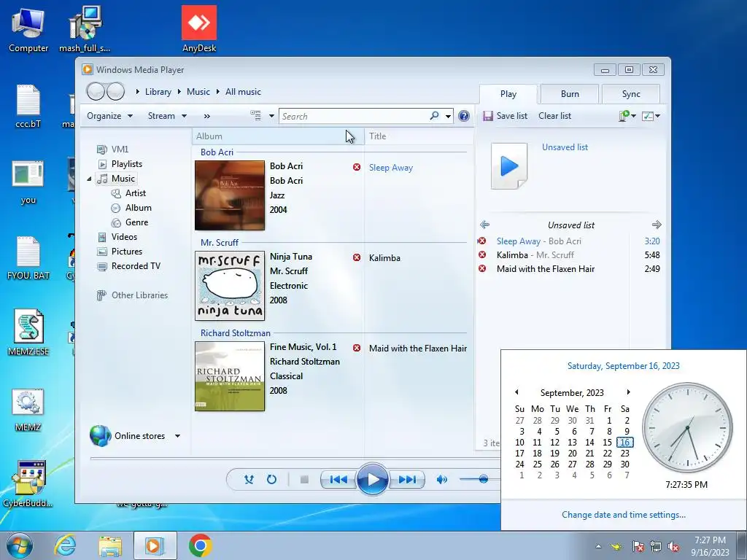This screenshot has height=560, width=747.
Task: Click Other Libraries in the navigation pane
Action: point(139,295)
